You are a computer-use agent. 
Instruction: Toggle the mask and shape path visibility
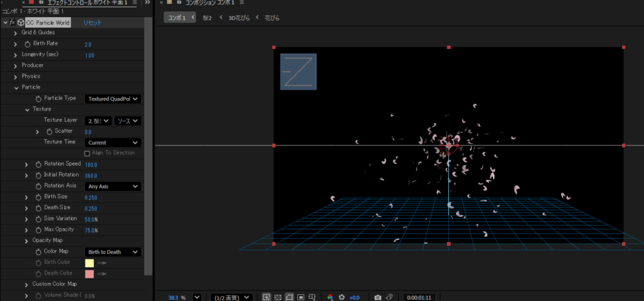(289, 297)
